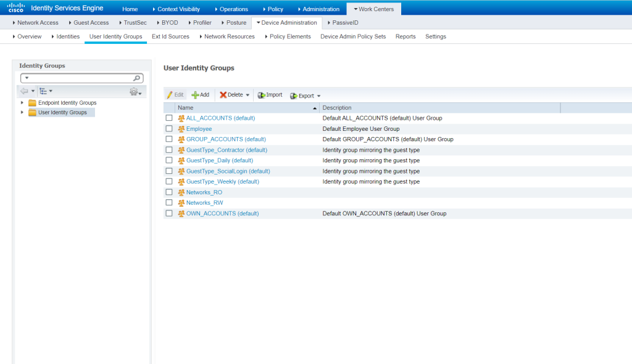The height and width of the screenshot is (364, 632).
Task: Sort the table by the Name column
Action: click(247, 107)
